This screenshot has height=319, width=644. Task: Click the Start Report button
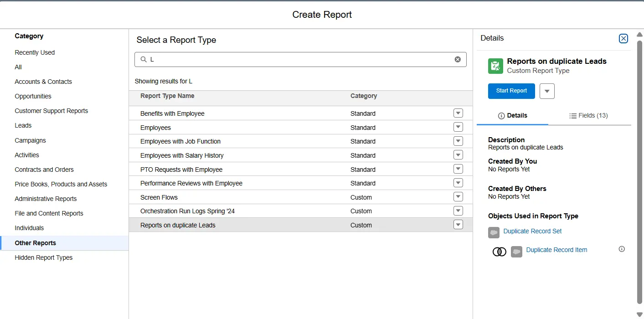coord(511,91)
